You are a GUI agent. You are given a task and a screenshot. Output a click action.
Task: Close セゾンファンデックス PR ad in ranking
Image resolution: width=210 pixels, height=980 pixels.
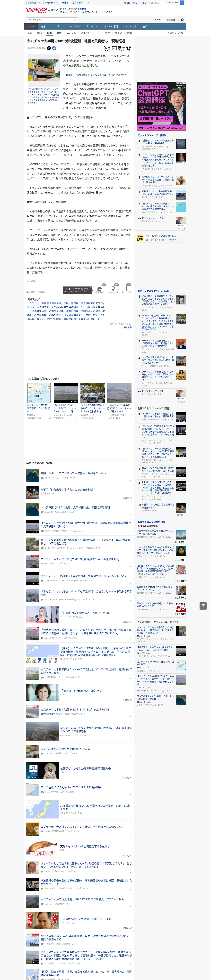pyautogui.click(x=184, y=229)
